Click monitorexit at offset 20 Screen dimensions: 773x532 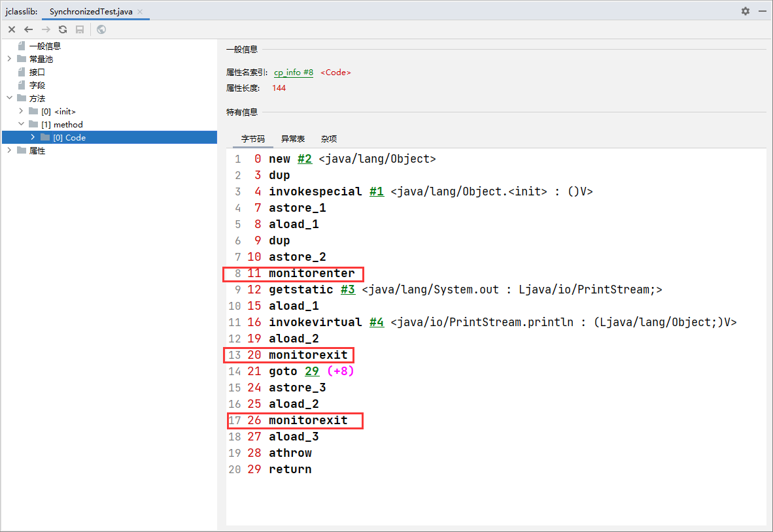308,355
